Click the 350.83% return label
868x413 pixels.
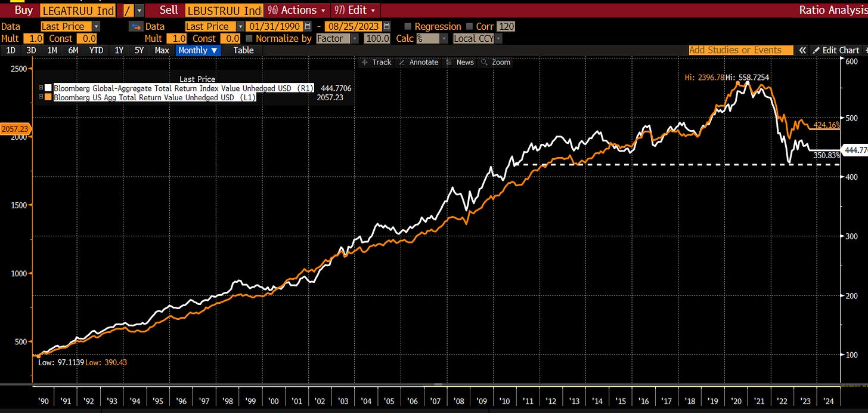827,155
